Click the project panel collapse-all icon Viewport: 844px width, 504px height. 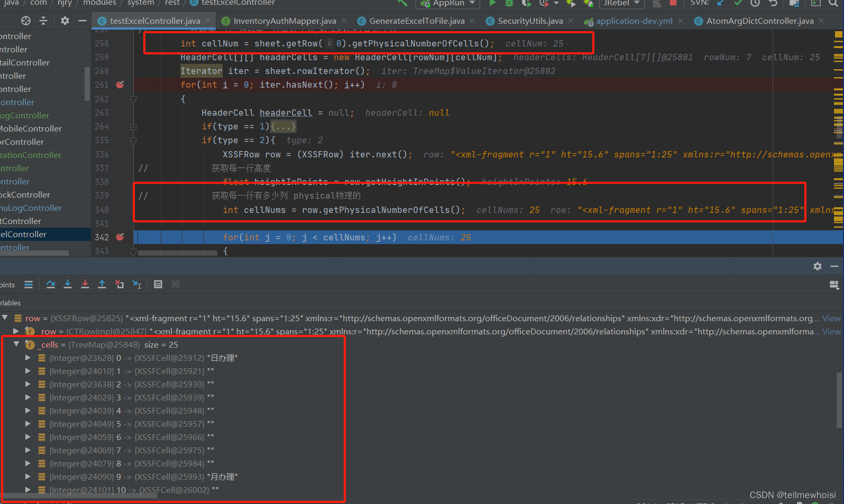click(x=43, y=21)
